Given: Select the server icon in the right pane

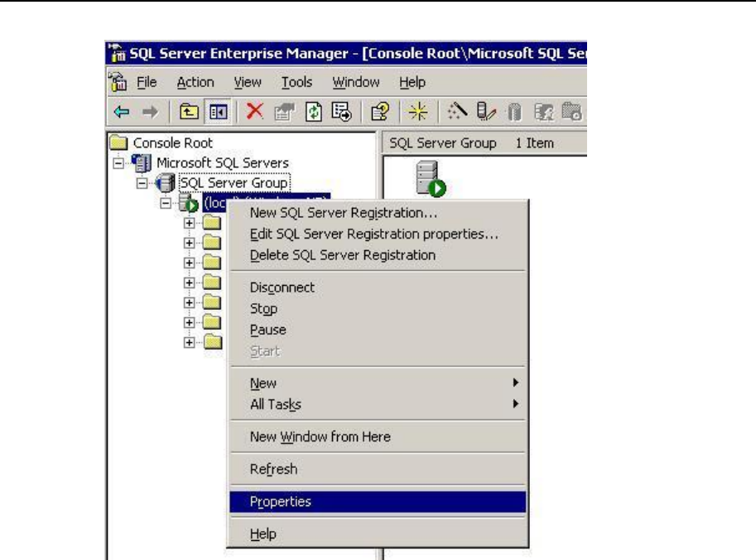Looking at the screenshot, I should tap(431, 178).
